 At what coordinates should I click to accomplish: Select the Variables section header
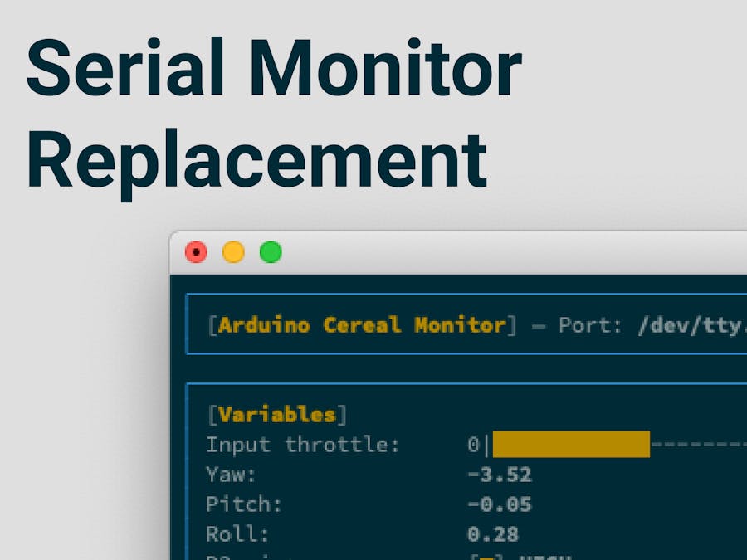277,414
